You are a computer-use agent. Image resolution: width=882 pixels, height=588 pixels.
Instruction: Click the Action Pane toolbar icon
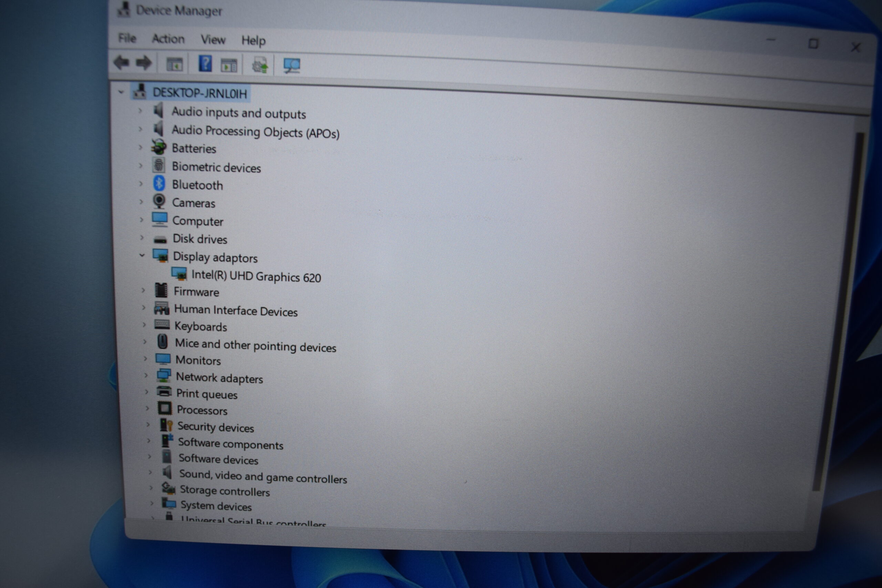pos(229,65)
